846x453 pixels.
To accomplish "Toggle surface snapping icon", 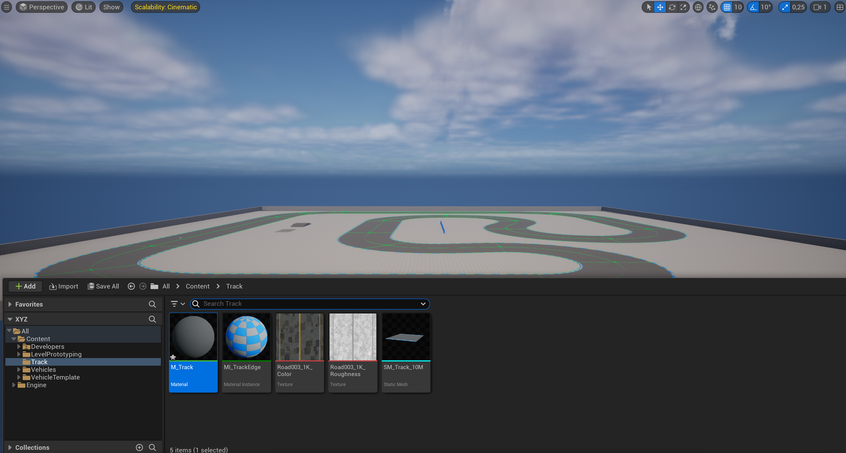I will pyautogui.click(x=712, y=7).
